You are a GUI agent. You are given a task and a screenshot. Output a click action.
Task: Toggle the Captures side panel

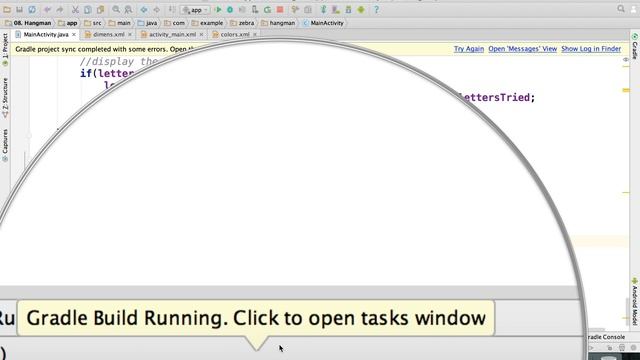point(5,145)
